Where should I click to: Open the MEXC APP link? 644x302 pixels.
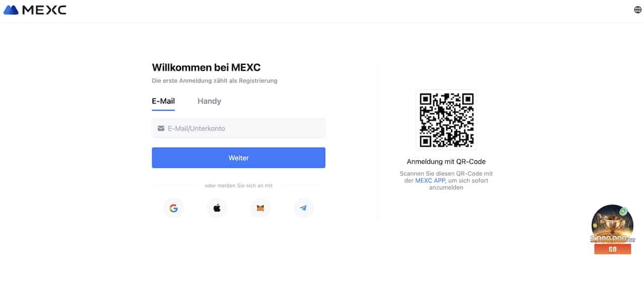click(430, 180)
